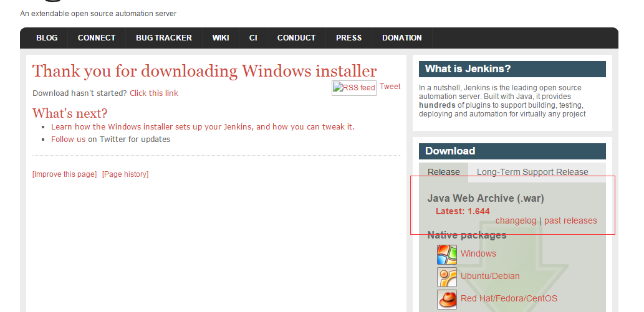Image resolution: width=644 pixels, height=312 pixels.
Task: Click the Windows native package link
Action: (478, 253)
